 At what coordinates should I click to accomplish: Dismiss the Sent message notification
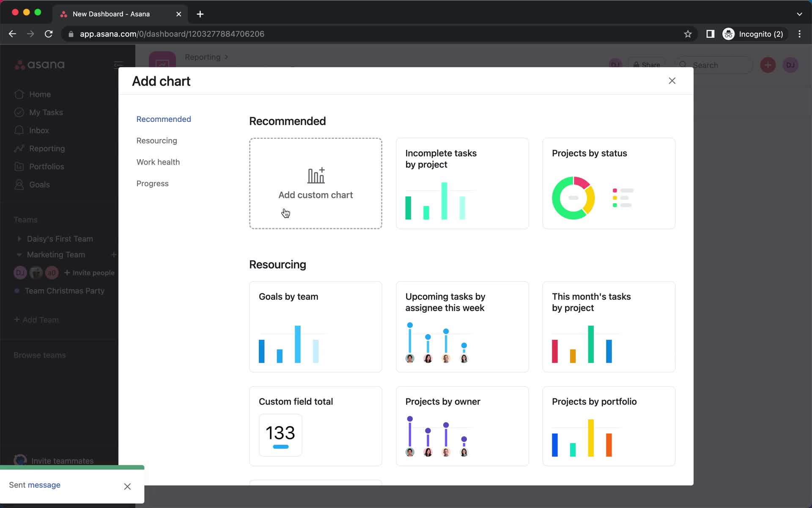127,486
